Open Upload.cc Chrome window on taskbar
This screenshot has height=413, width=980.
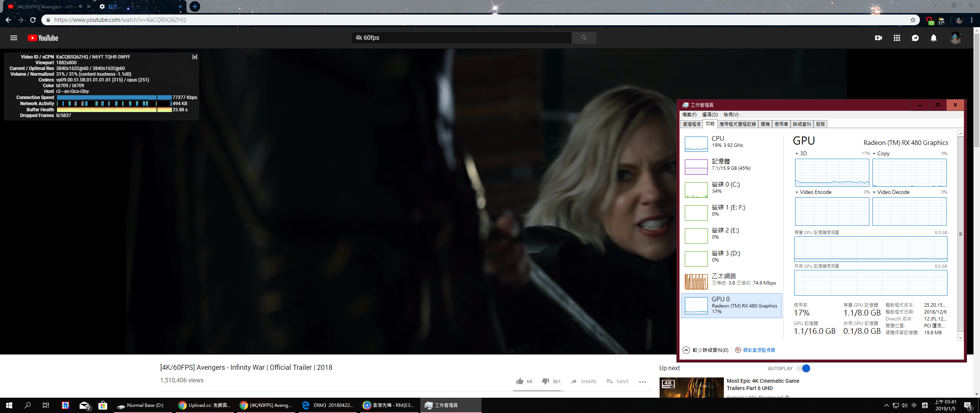tap(206, 405)
